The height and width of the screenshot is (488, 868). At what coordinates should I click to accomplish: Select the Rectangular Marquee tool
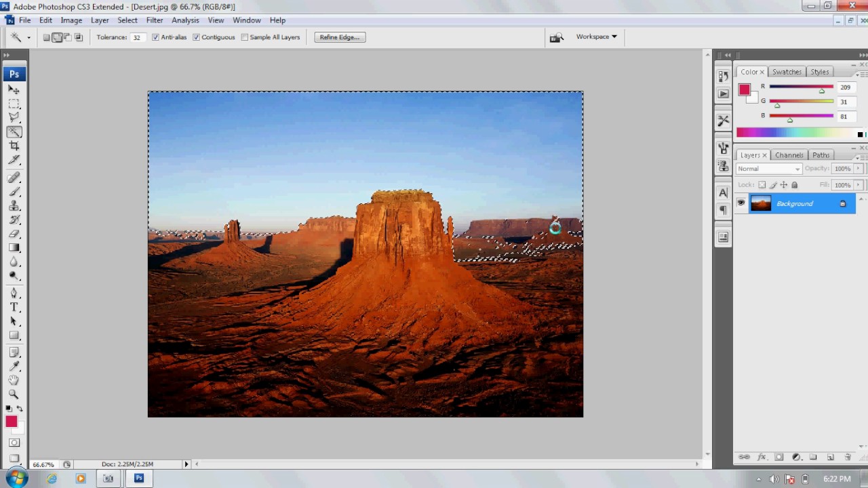pos(14,104)
